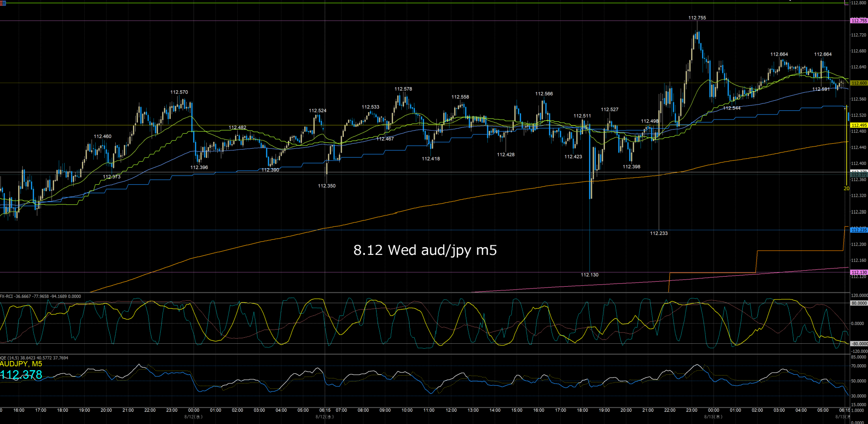Select the 06:15 marker under 8/12

[325, 410]
